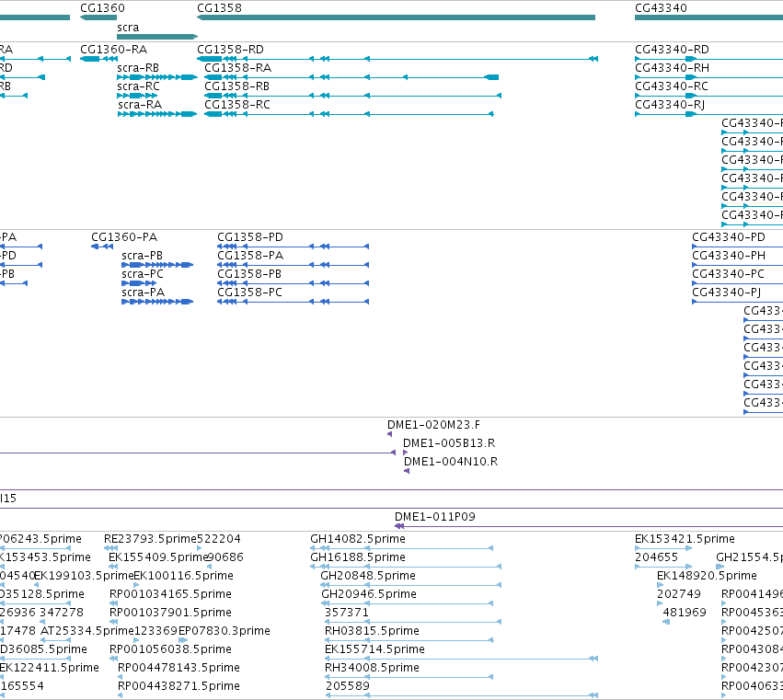
Task: Click EST entry 347278
Action: point(62,613)
